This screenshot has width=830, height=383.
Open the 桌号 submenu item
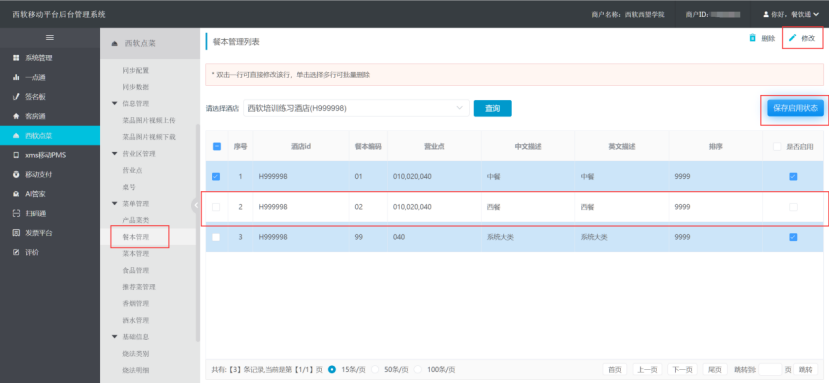click(x=129, y=187)
